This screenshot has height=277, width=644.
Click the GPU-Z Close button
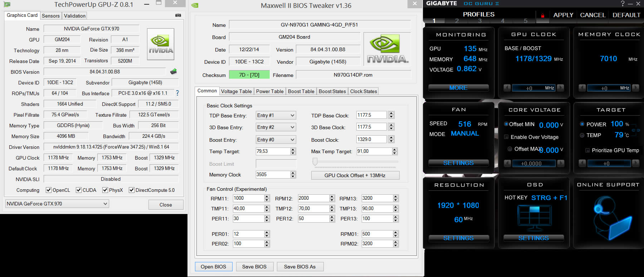tap(166, 205)
